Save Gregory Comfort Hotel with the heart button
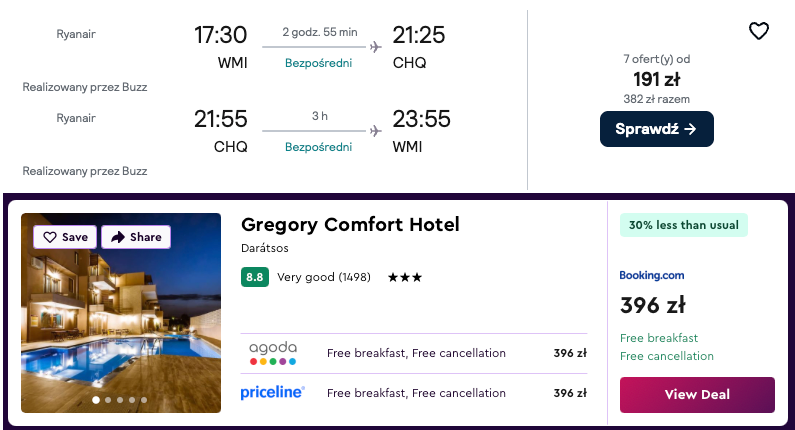This screenshot has height=430, width=795. click(66, 237)
